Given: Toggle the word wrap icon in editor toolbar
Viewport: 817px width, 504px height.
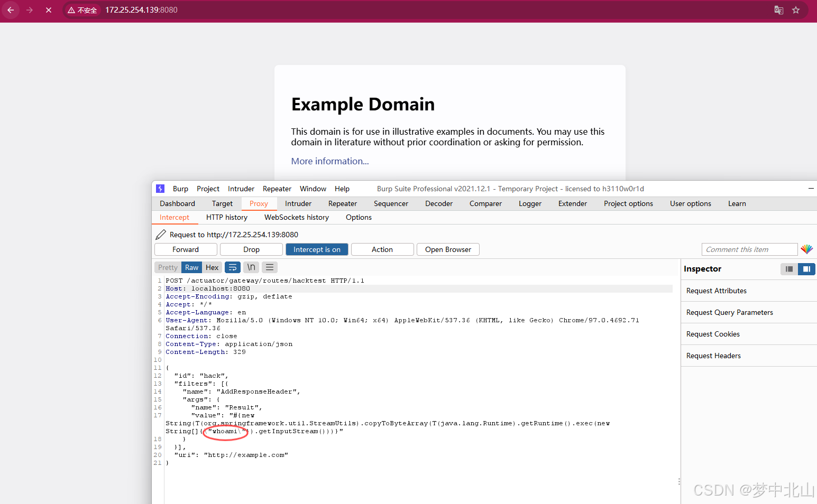Looking at the screenshot, I should point(233,267).
